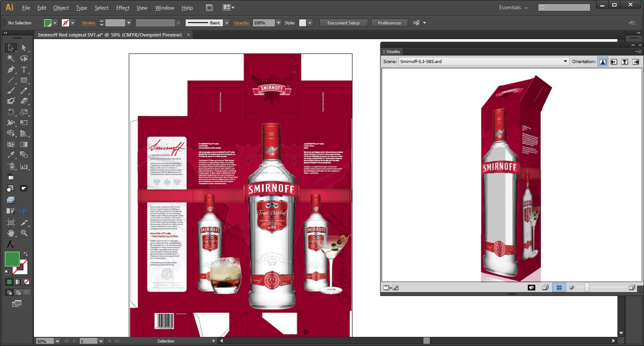Image resolution: width=644 pixels, height=346 pixels.
Task: Click the Stroke panel link
Action: pyautogui.click(x=88, y=23)
